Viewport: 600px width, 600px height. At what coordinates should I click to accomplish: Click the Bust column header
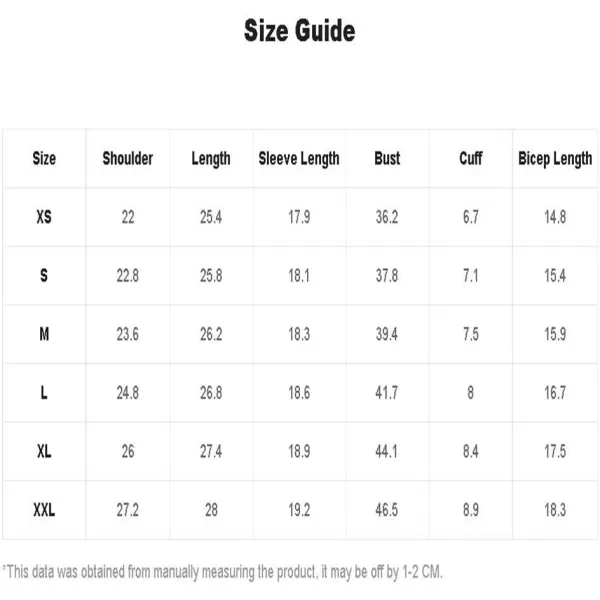coord(387,158)
